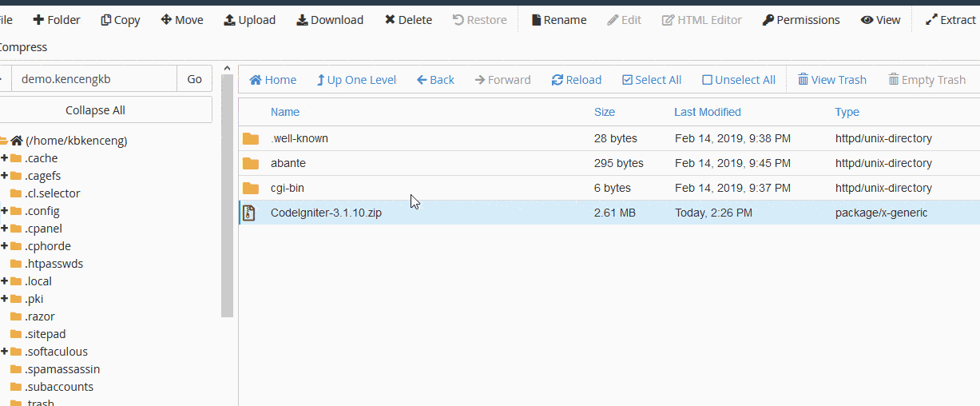Select the cgi-bin file name
Viewport: 980px width, 406px height.
(x=288, y=188)
